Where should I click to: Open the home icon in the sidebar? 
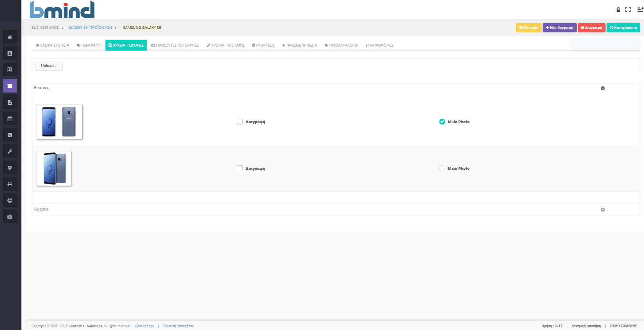[10, 37]
